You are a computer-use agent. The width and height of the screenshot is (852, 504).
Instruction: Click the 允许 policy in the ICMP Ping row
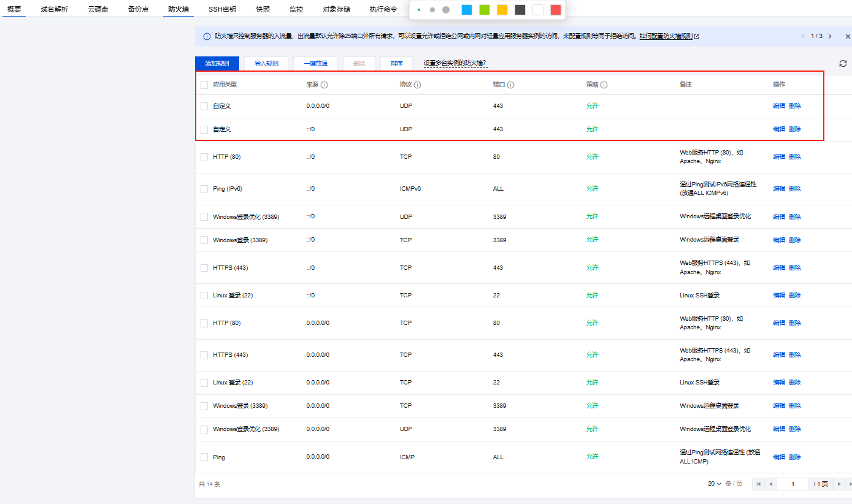(592, 457)
